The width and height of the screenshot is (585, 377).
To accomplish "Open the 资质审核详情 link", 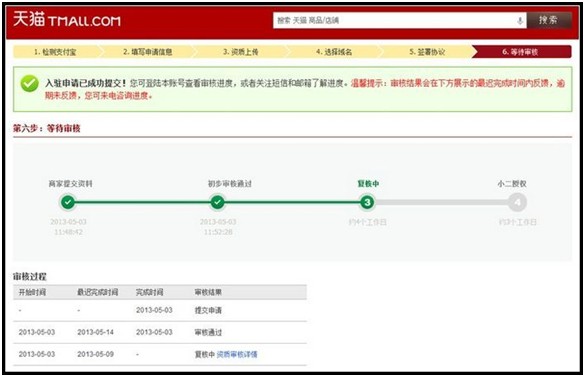I will click(x=237, y=354).
